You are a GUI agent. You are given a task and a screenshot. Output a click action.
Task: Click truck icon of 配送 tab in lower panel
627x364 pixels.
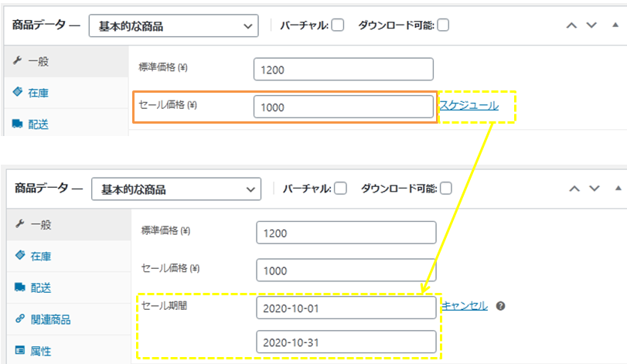(x=20, y=287)
